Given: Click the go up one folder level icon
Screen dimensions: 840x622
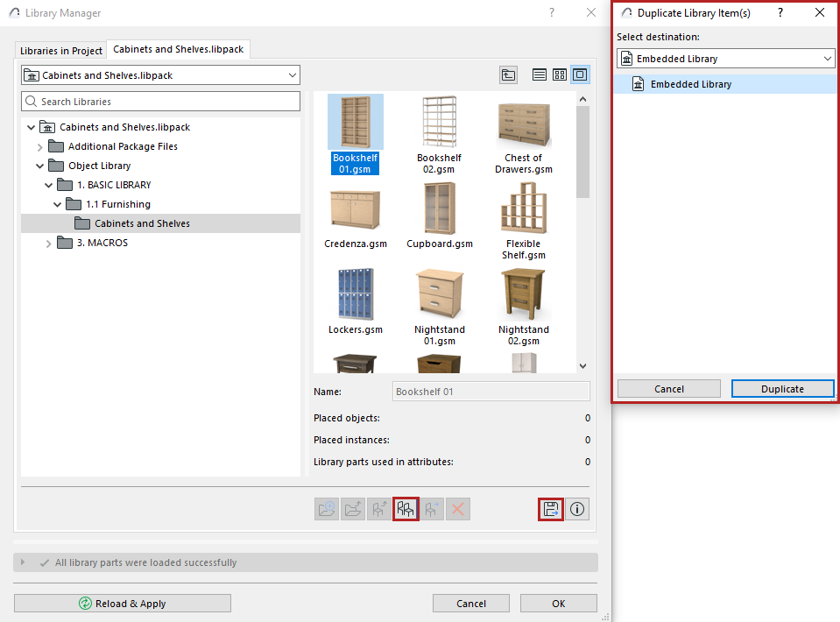Looking at the screenshot, I should 508,74.
